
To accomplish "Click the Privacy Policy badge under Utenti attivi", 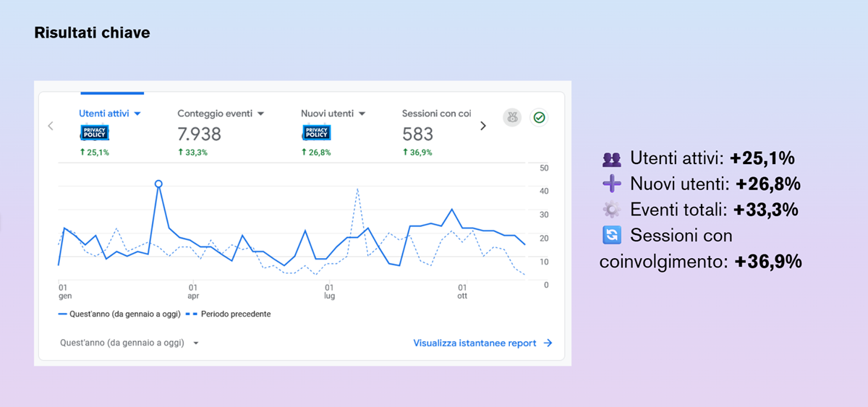I will click(94, 132).
